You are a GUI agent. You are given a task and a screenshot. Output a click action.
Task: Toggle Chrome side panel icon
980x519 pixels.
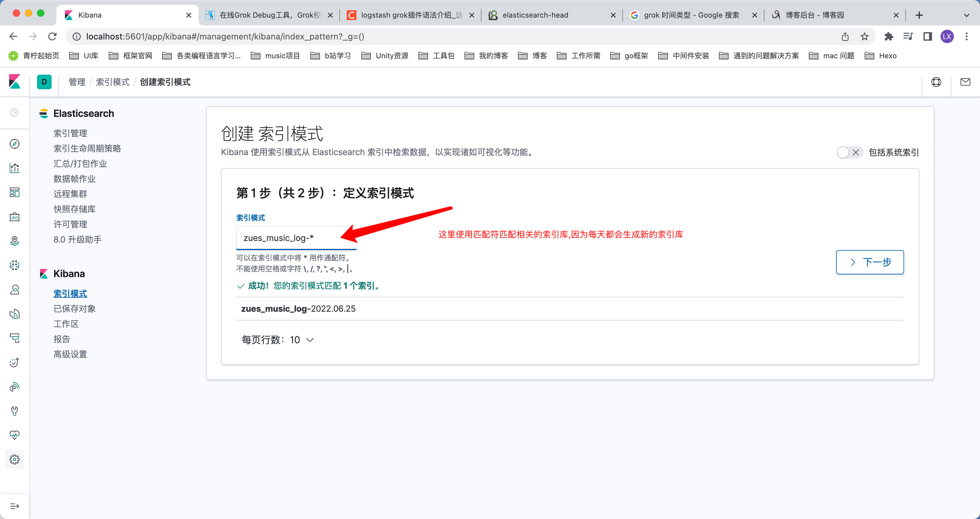click(927, 36)
